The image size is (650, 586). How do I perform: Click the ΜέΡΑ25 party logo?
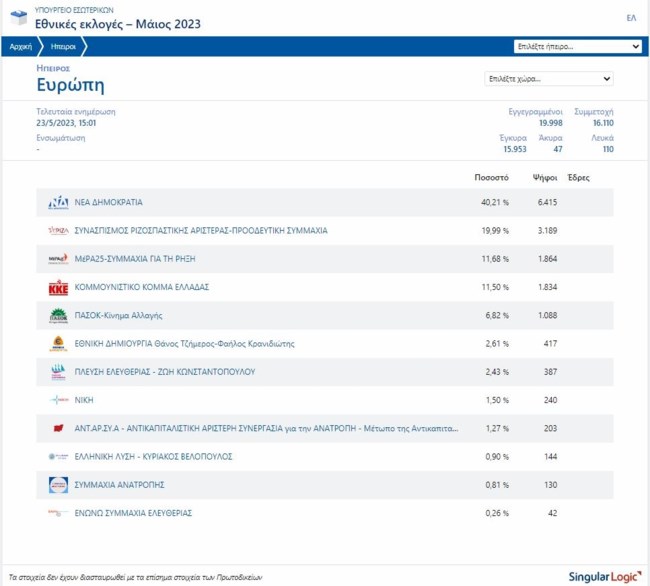tap(58, 258)
